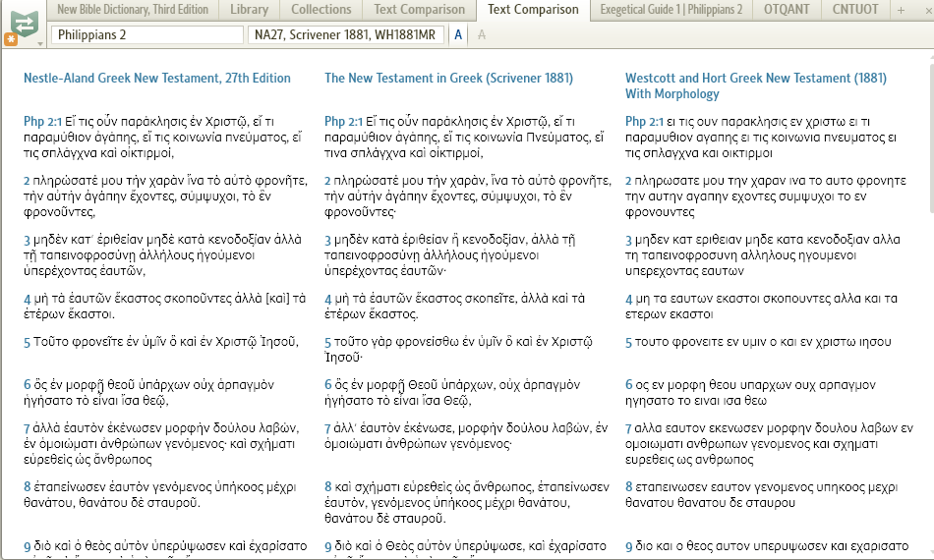Viewport: 934px width, 560px height.
Task: Select the inactive Text Comparison tab
Action: pyautogui.click(x=420, y=10)
